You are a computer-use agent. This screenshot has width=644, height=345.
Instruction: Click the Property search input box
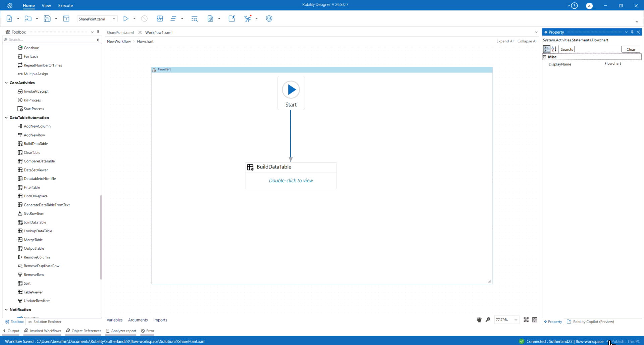[598, 49]
